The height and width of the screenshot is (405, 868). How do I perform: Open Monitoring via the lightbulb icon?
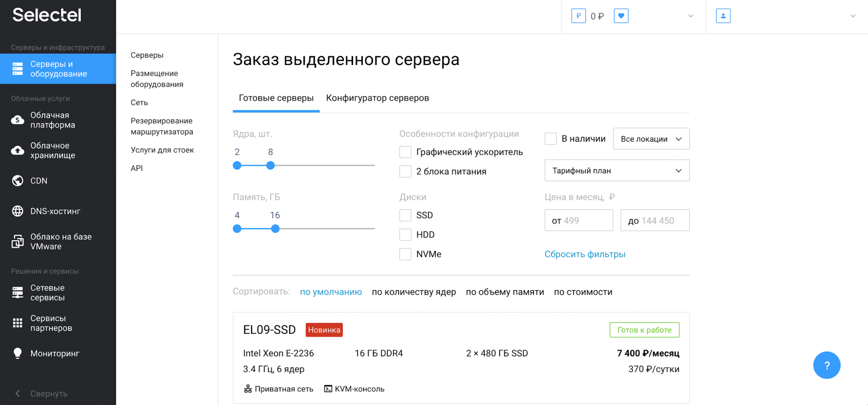pyautogui.click(x=17, y=353)
